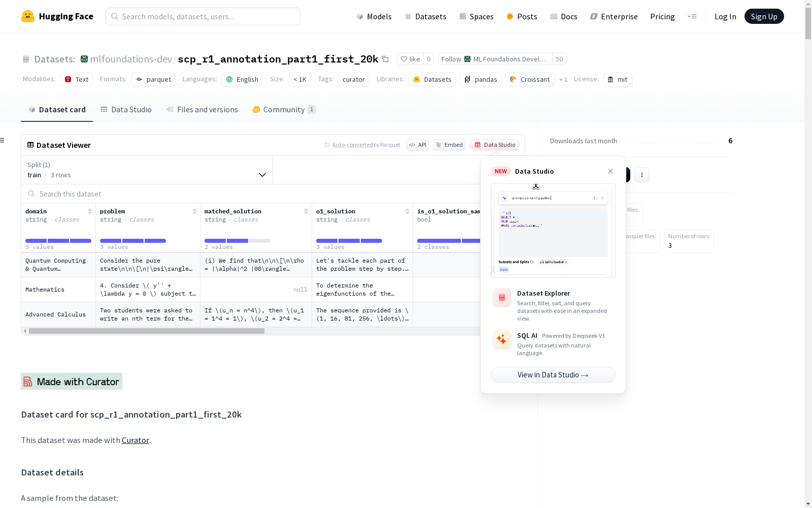The image size is (812, 508).
Task: Copy the dataset name to clipboard
Action: point(385,59)
